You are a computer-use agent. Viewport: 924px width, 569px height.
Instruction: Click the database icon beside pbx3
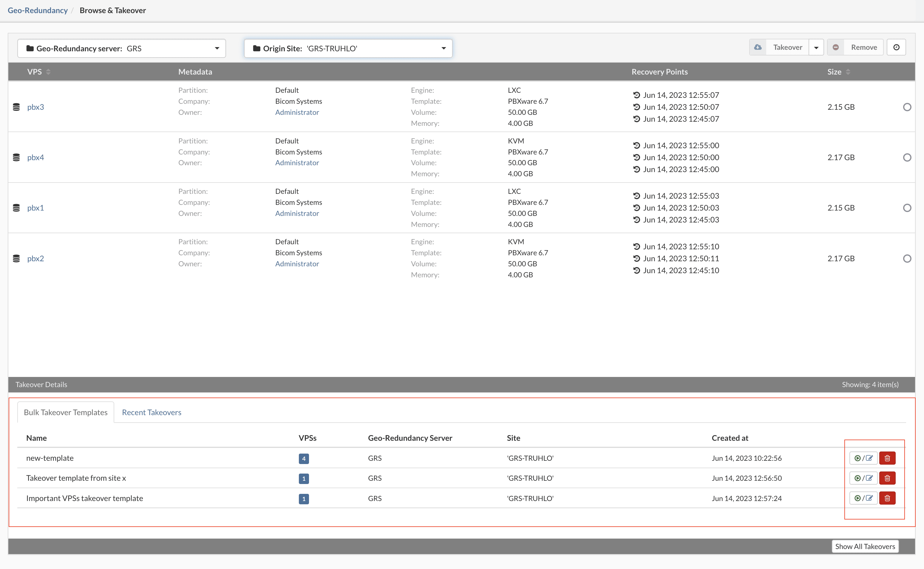(x=16, y=107)
